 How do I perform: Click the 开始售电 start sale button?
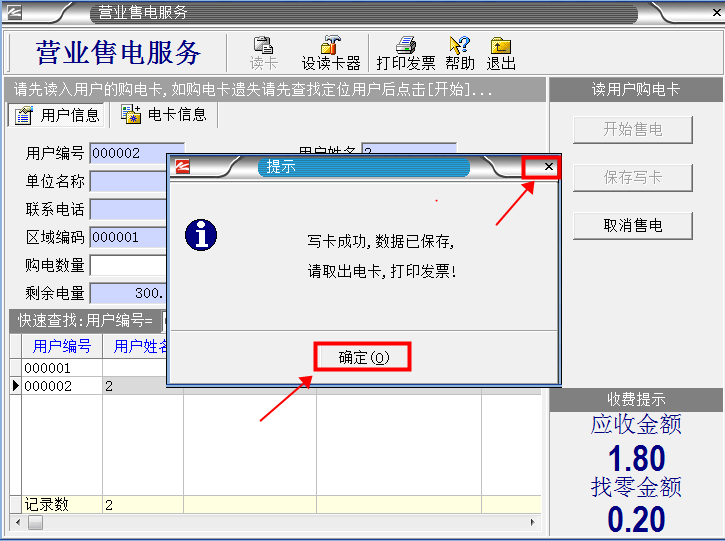coord(632,129)
